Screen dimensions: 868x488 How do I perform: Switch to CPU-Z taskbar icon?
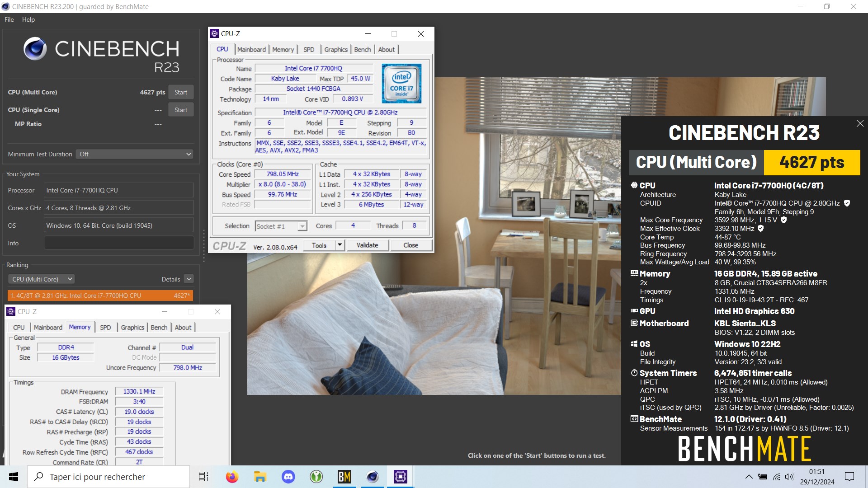tap(401, 477)
